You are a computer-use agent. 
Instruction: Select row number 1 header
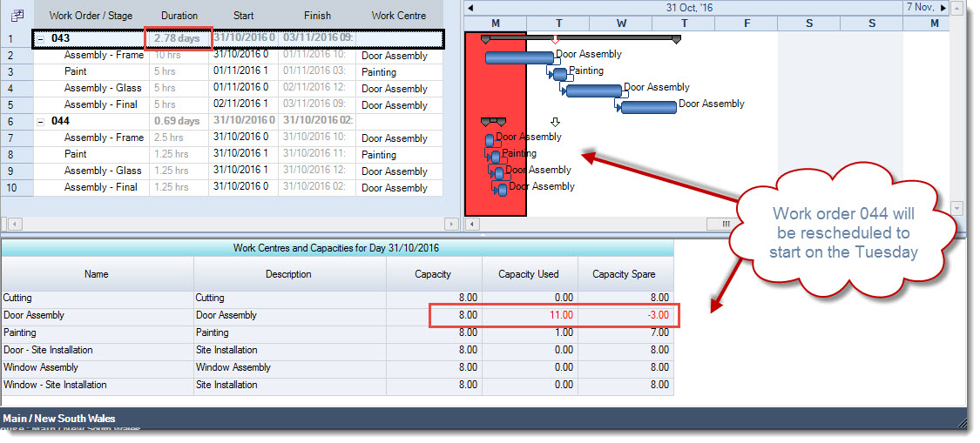[x=17, y=39]
